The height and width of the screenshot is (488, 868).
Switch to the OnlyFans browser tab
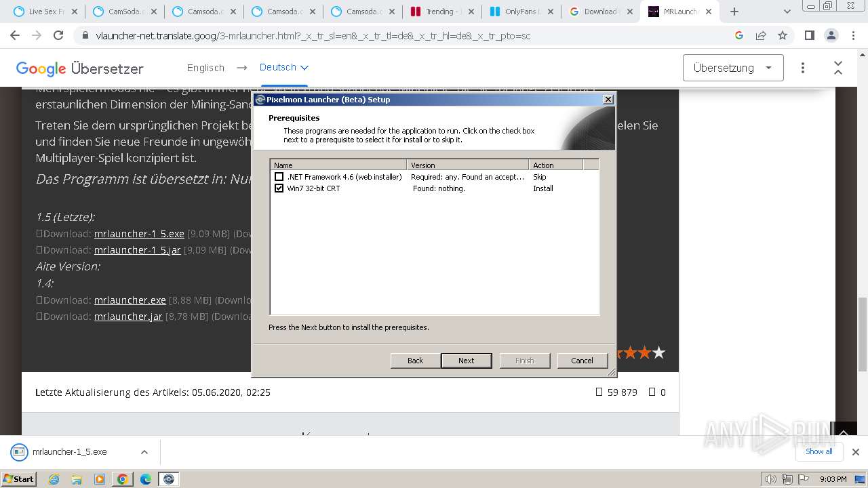coord(522,12)
